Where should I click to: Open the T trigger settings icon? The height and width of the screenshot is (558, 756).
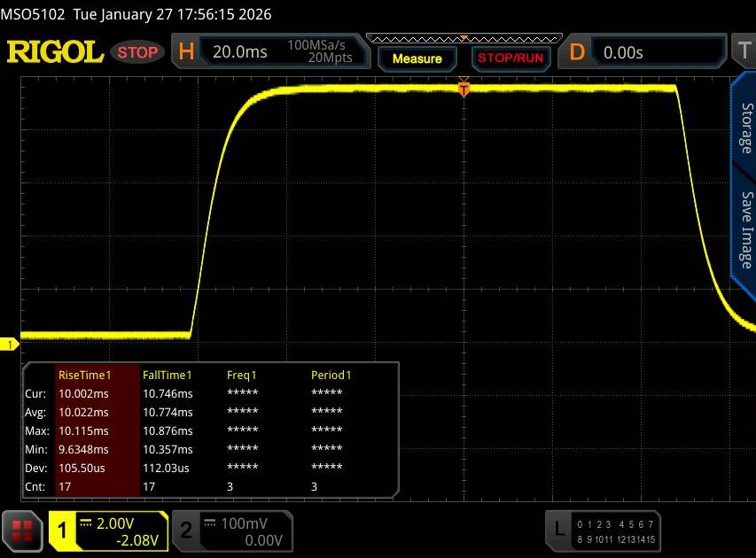743,52
